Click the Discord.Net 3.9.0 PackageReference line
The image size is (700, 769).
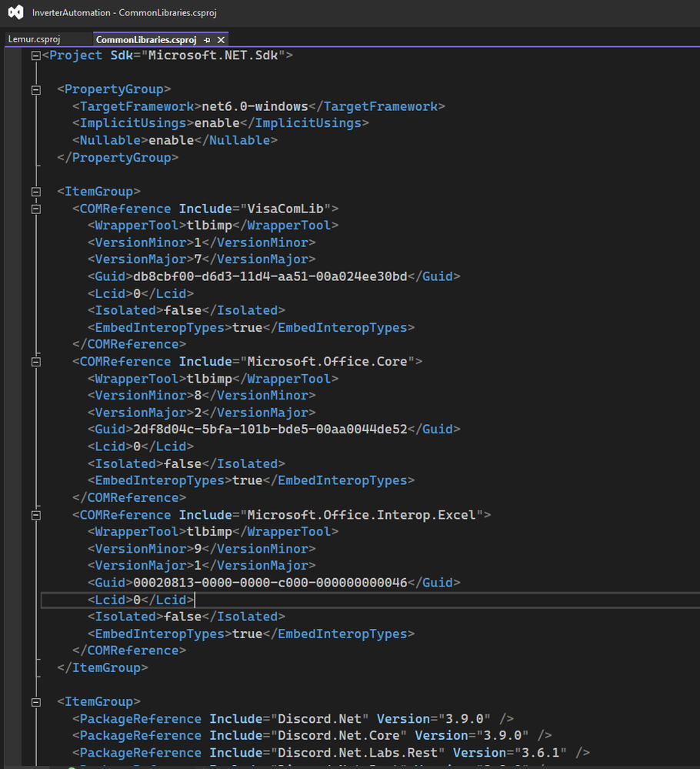(293, 720)
